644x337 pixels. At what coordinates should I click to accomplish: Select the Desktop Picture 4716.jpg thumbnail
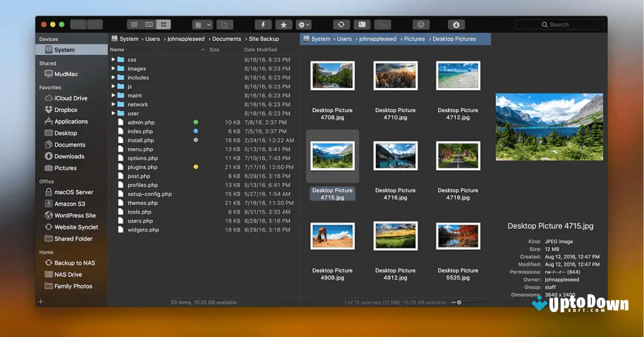pos(396,156)
